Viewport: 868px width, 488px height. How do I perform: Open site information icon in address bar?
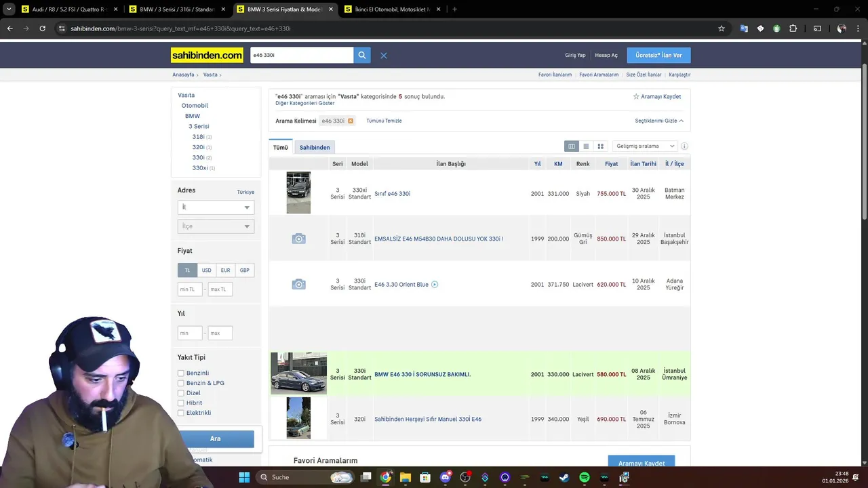(x=62, y=28)
